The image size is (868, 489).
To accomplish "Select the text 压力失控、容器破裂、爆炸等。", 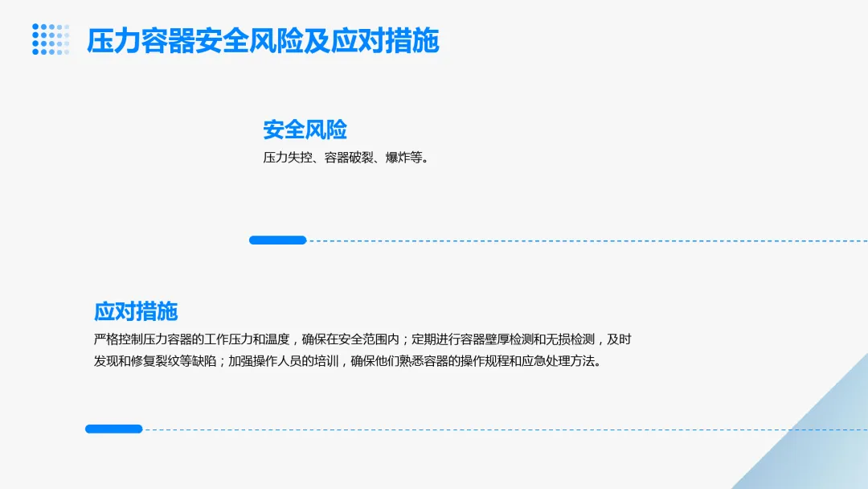I will pos(346,158).
